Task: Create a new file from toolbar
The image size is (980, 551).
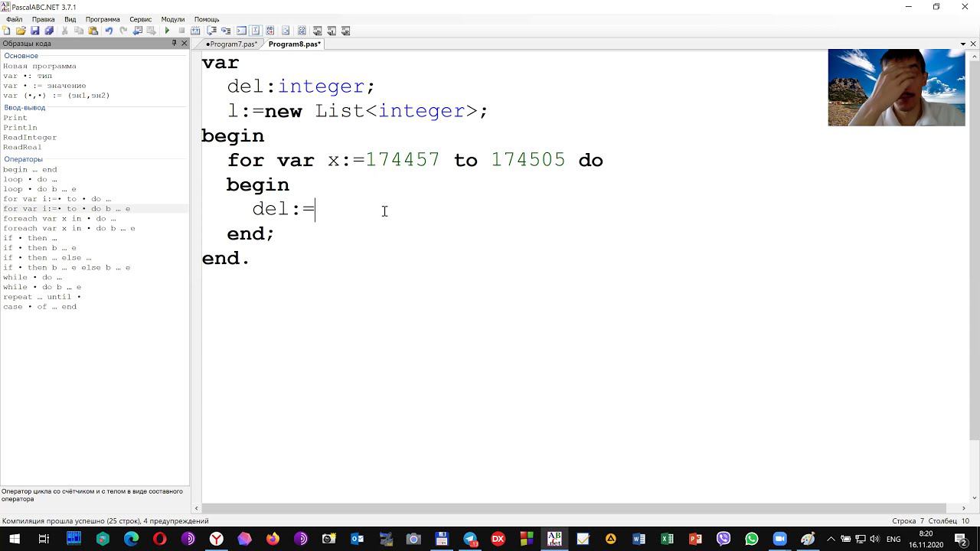Action: click(x=7, y=31)
